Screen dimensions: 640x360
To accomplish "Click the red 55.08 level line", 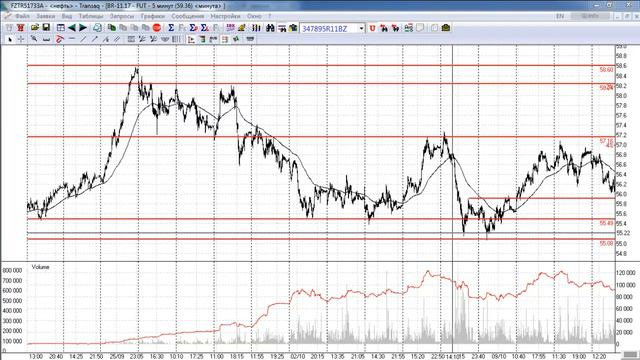I will pyautogui.click(x=321, y=239).
